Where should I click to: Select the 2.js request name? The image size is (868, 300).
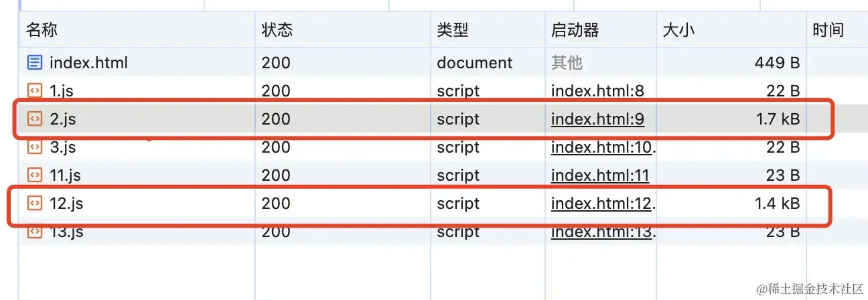coord(63,119)
